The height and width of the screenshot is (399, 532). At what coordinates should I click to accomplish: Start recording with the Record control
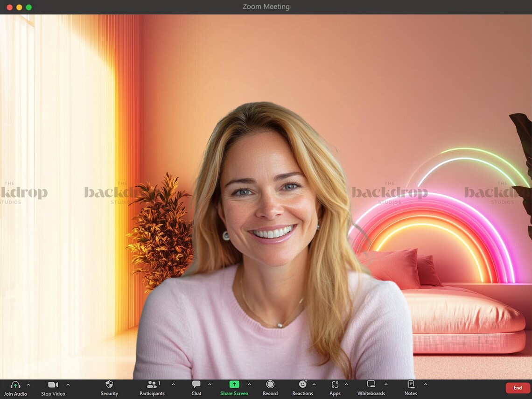270,385
